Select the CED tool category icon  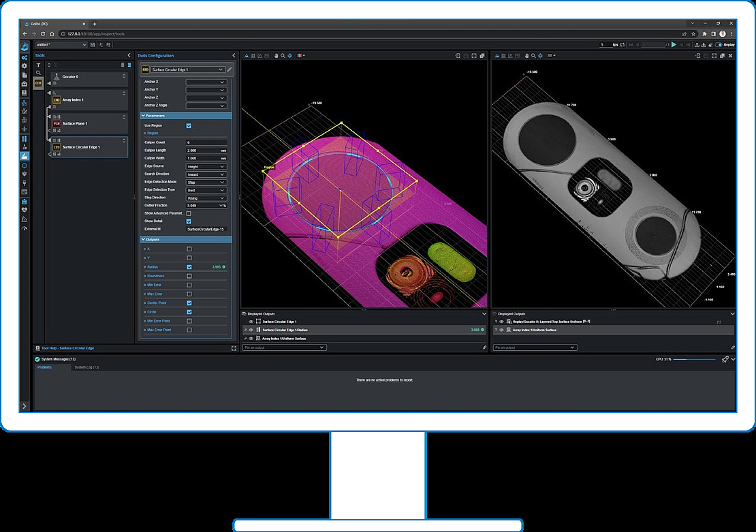coord(38,83)
